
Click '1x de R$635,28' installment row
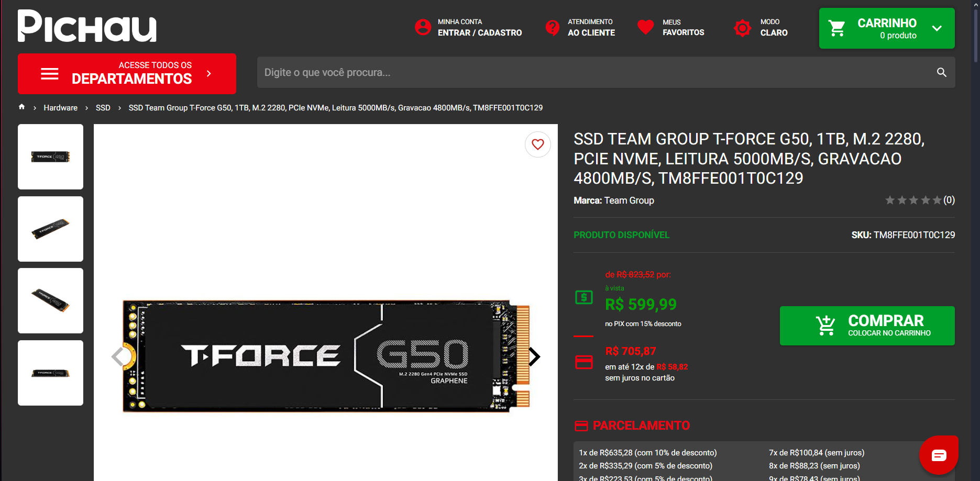647,453
